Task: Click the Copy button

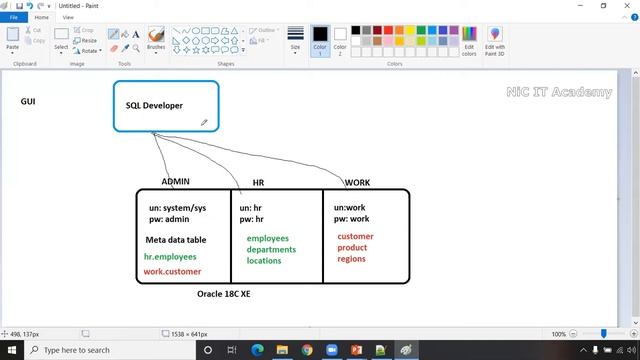Action: [35, 40]
